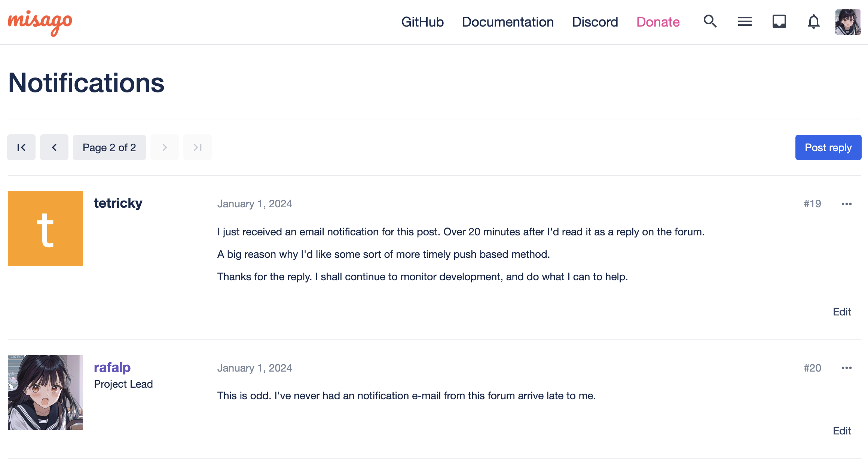Open options menu for post #20

pyautogui.click(x=846, y=368)
